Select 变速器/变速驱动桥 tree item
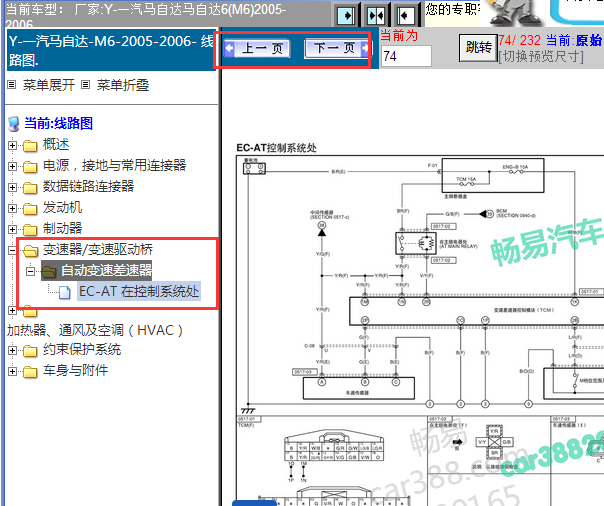The width and height of the screenshot is (604, 506). (98, 250)
